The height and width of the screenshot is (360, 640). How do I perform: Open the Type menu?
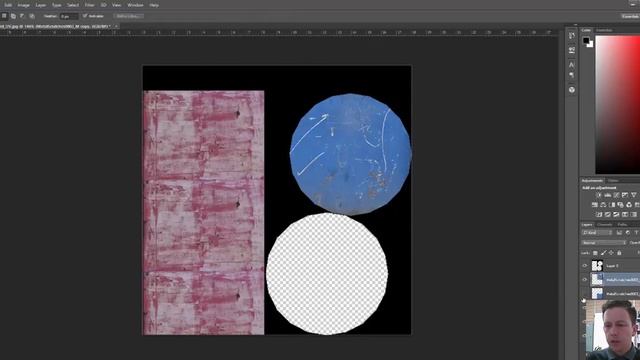(x=57, y=5)
